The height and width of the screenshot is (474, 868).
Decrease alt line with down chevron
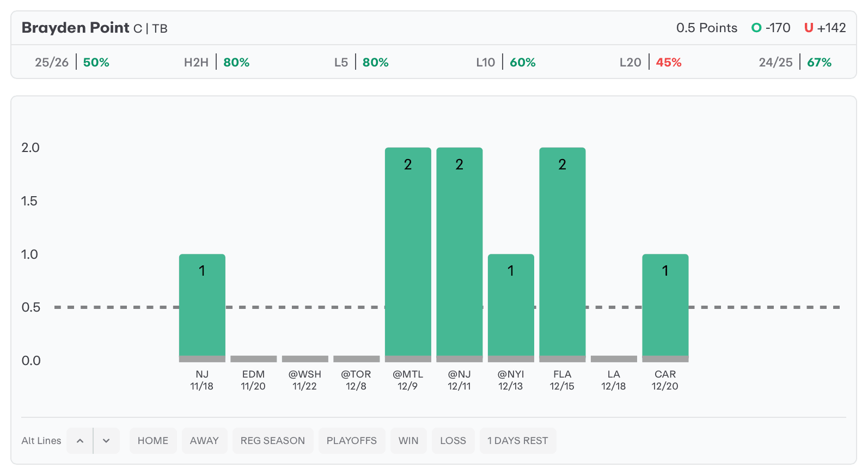(x=106, y=441)
